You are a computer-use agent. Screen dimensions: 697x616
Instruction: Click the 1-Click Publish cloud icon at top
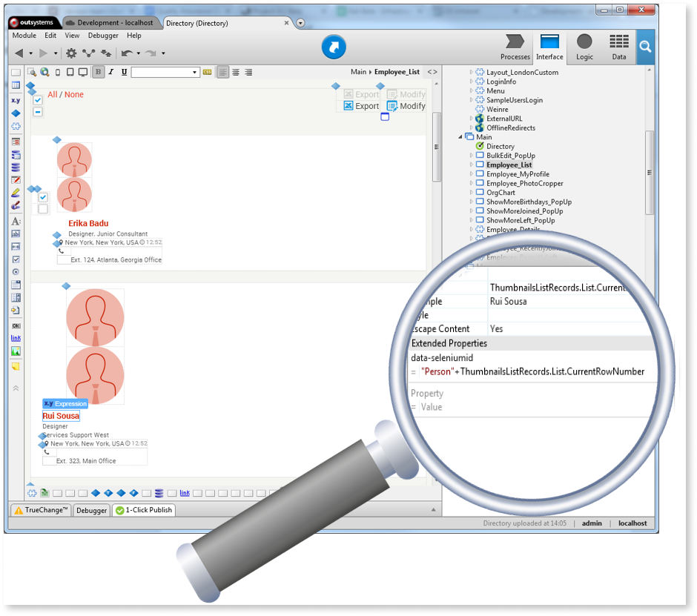(x=334, y=46)
